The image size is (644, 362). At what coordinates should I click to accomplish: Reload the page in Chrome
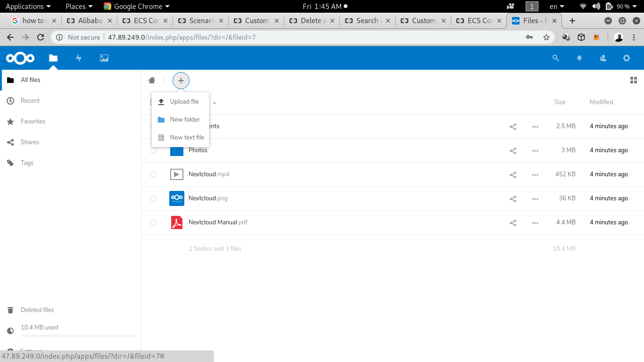pos(41,37)
